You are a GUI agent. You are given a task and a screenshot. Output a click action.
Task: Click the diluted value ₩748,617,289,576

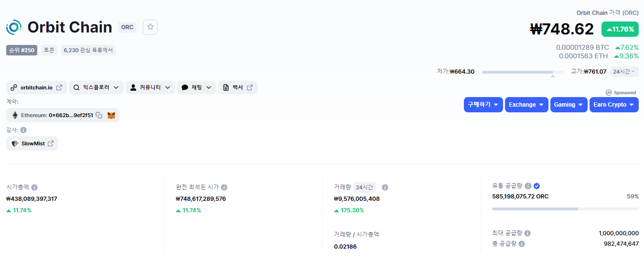point(201,198)
